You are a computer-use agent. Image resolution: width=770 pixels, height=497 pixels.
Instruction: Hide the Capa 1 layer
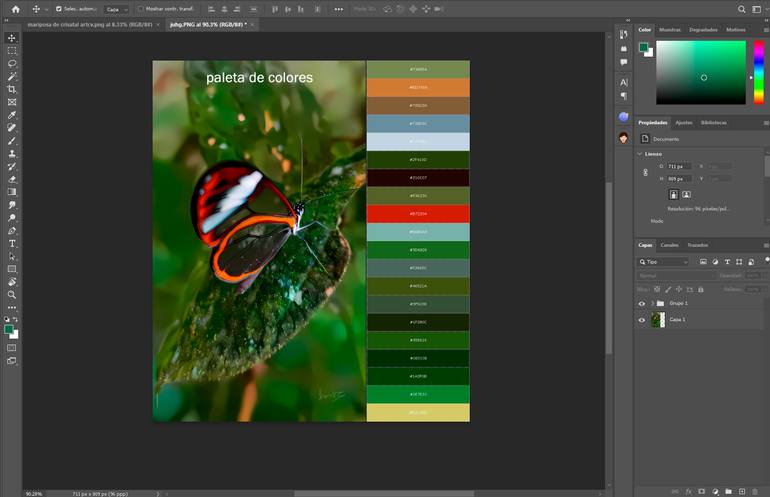pyautogui.click(x=642, y=320)
